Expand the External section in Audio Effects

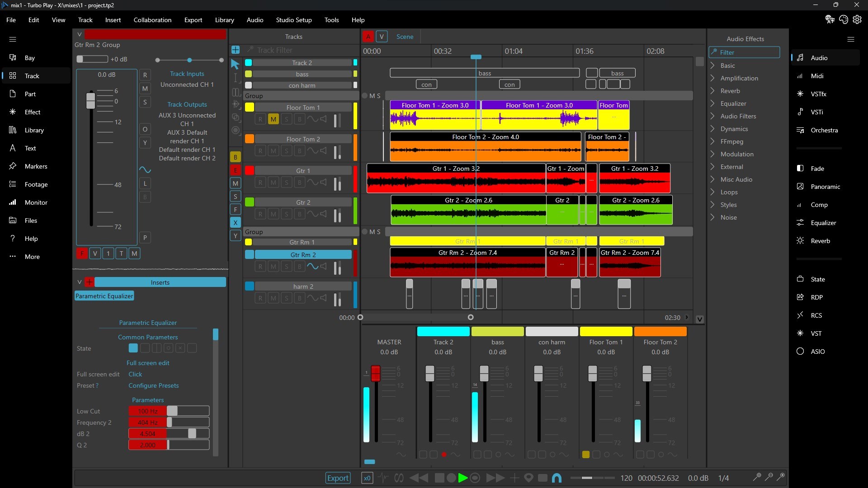pos(713,167)
